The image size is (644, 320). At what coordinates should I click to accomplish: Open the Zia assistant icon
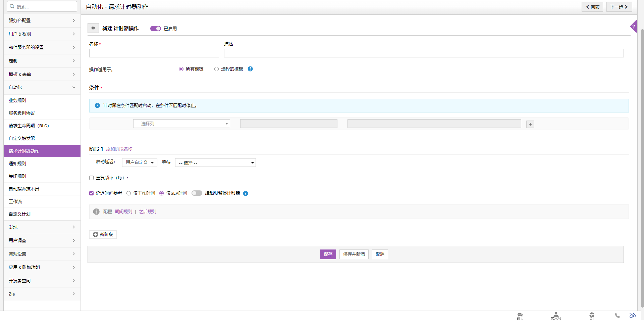(x=632, y=316)
